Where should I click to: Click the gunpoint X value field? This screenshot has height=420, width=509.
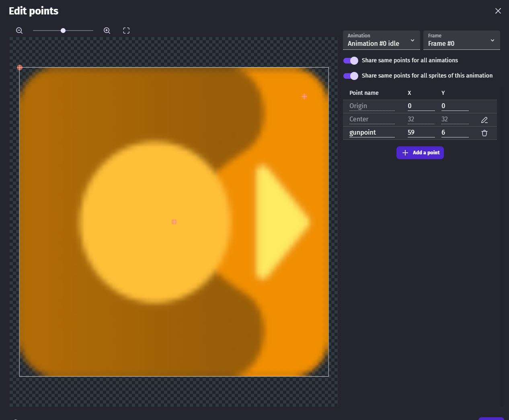pos(421,133)
